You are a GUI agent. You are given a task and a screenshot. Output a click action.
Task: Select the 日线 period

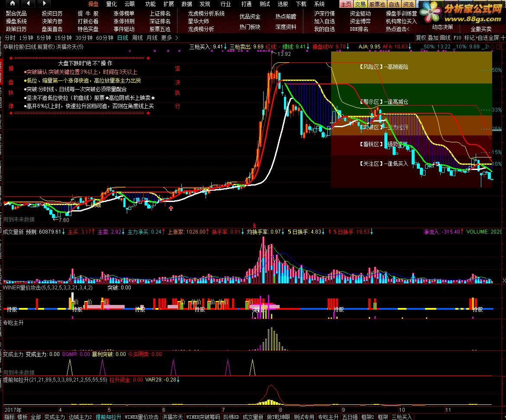(122, 38)
